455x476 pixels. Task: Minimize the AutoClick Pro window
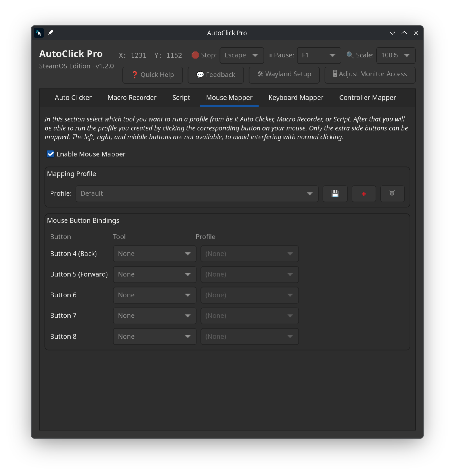392,33
